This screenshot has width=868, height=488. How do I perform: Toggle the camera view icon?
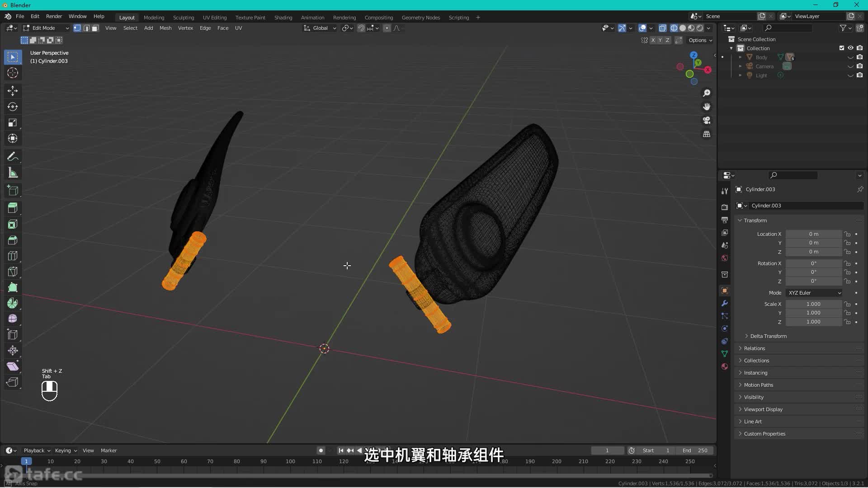(x=707, y=121)
